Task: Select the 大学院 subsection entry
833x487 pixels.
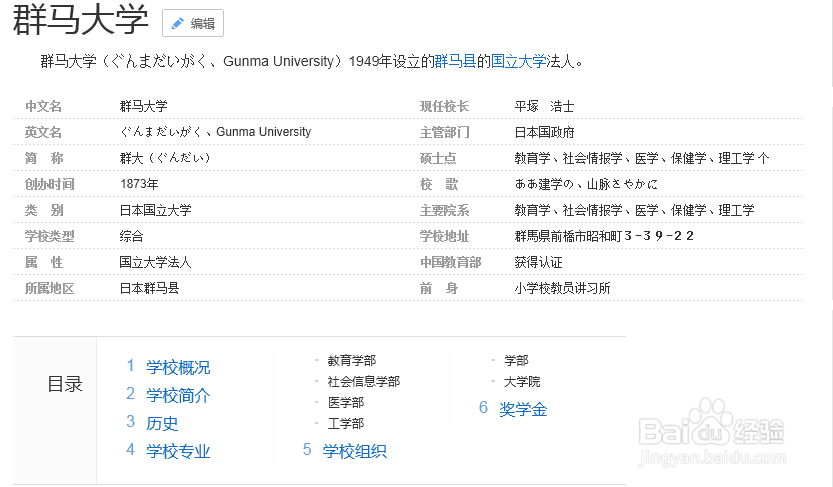Action: (522, 381)
